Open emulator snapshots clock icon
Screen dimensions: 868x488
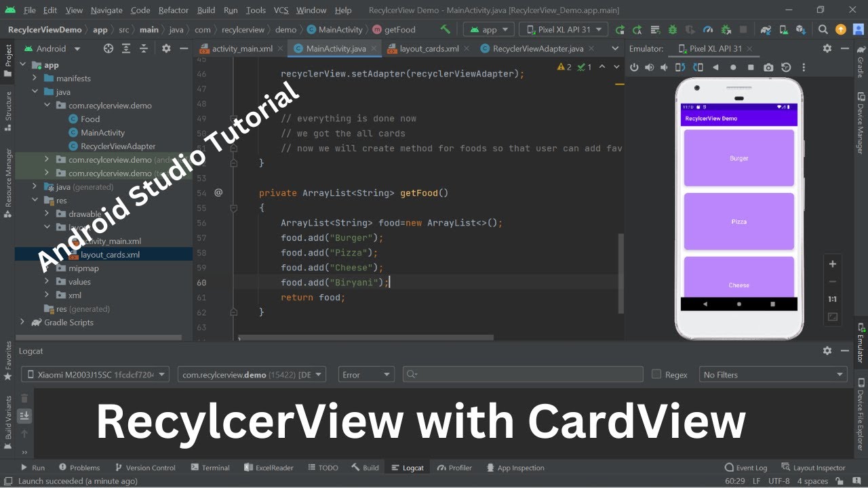click(786, 67)
